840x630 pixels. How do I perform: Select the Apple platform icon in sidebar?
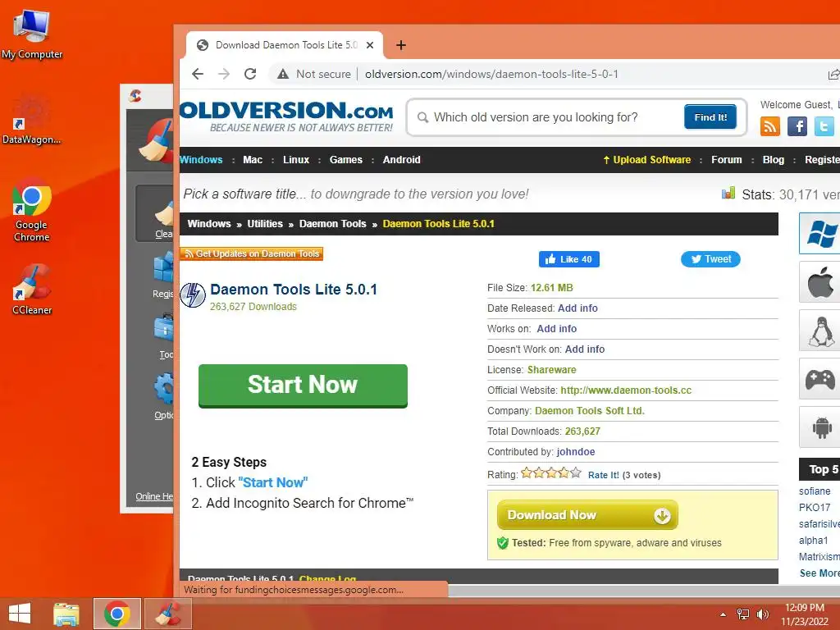click(820, 282)
